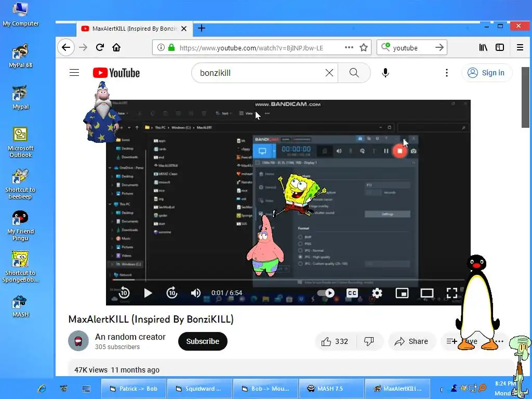Play the video
The width and height of the screenshot is (532, 399).
(148, 293)
